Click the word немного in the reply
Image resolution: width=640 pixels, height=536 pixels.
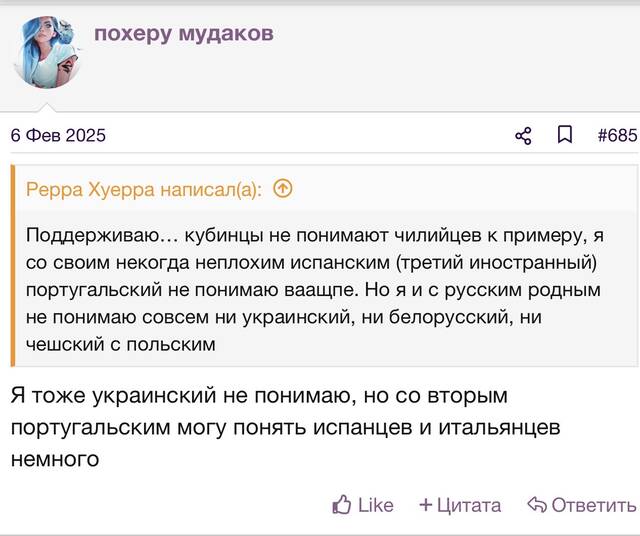pyautogui.click(x=55, y=459)
